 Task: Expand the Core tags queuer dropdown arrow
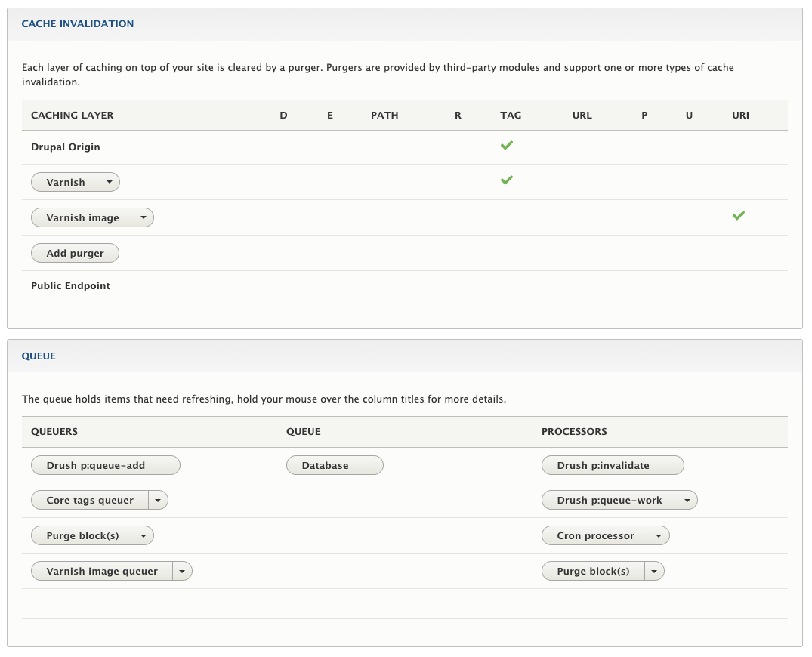pyautogui.click(x=158, y=500)
